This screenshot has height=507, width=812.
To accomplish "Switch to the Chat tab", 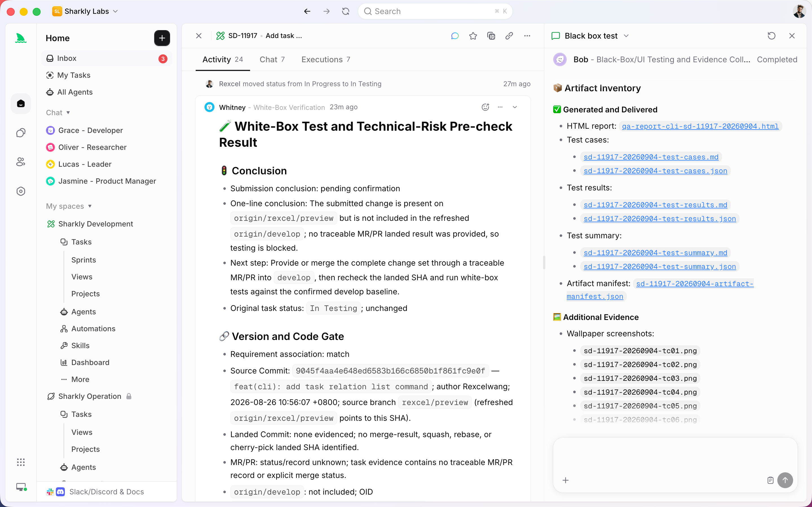I will click(272, 59).
